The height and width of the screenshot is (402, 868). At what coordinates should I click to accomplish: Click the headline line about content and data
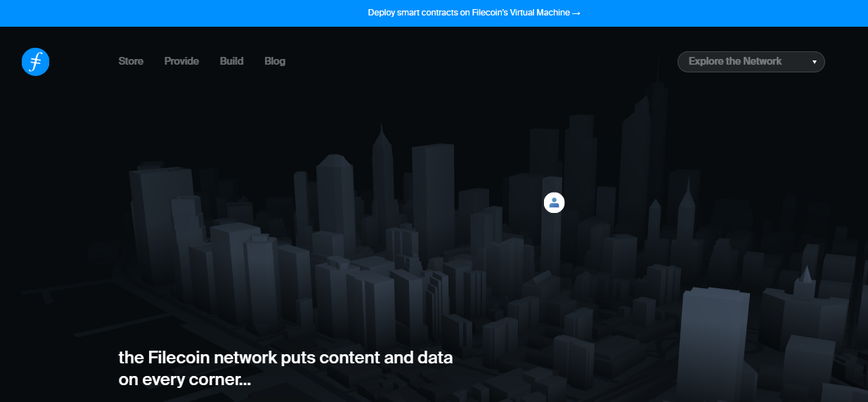coord(285,357)
